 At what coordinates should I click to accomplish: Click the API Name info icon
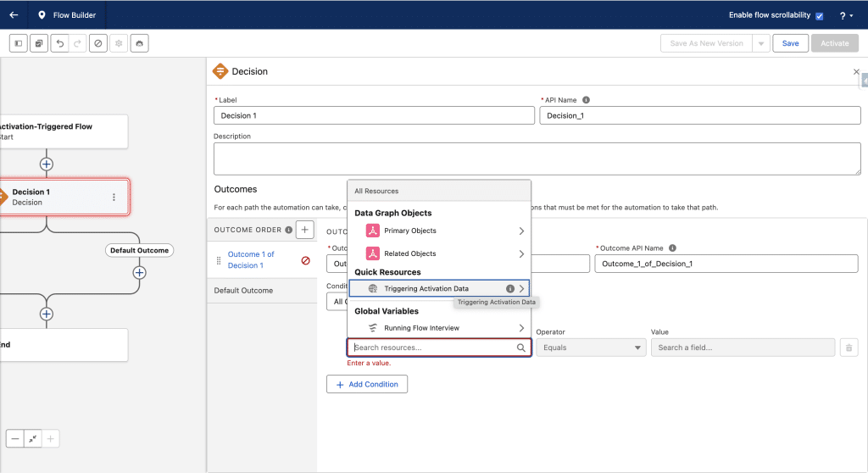[x=587, y=100]
